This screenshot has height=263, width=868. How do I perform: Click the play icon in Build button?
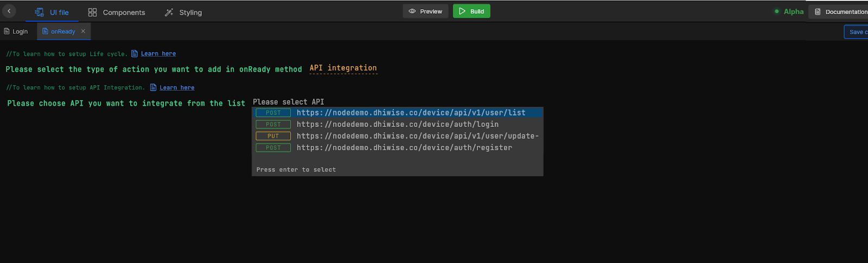[x=462, y=11]
